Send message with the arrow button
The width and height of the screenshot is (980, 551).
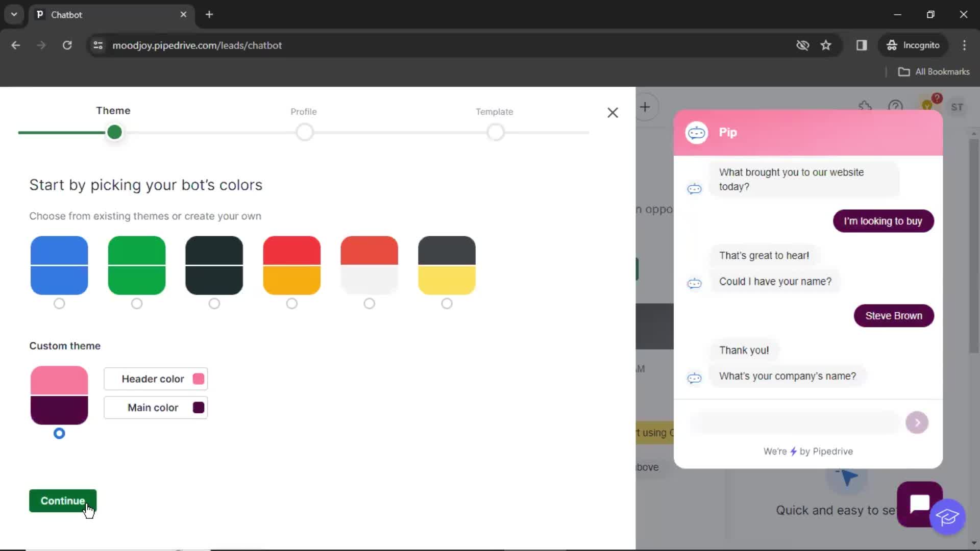point(917,422)
